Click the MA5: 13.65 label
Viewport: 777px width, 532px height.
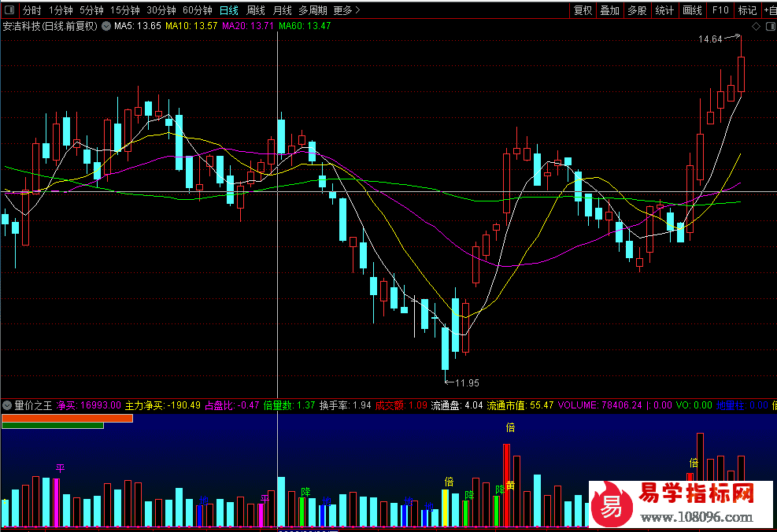pyautogui.click(x=138, y=26)
